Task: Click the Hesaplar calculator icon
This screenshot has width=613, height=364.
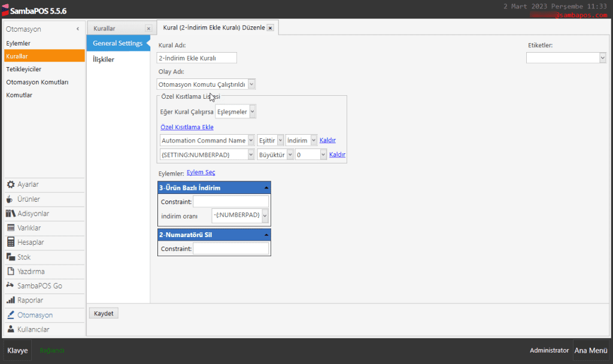Action: 11,242
